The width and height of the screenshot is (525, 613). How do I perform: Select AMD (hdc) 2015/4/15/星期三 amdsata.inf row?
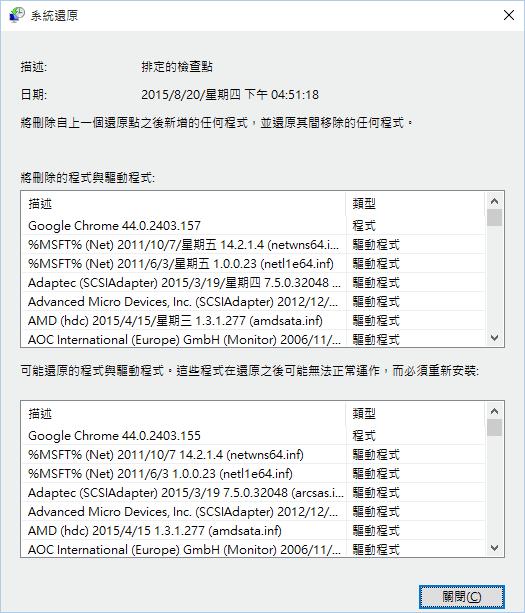pos(253,321)
